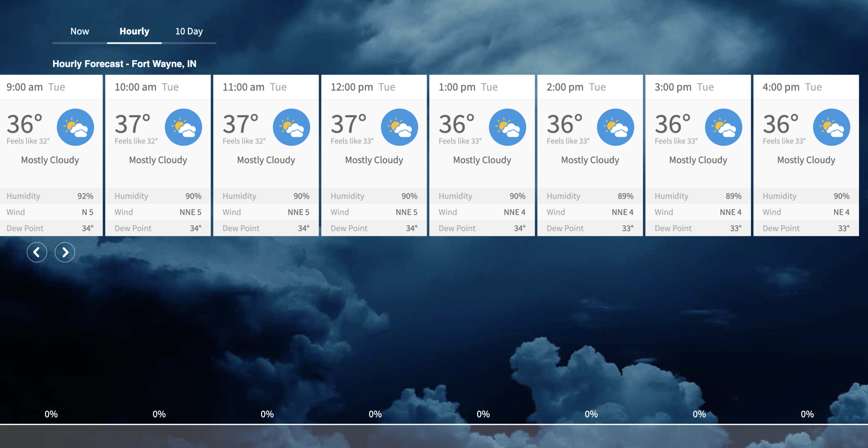Viewport: 868px width, 448px height.
Task: Click the 1:00 pm wind value NNE 4
Action: point(515,212)
